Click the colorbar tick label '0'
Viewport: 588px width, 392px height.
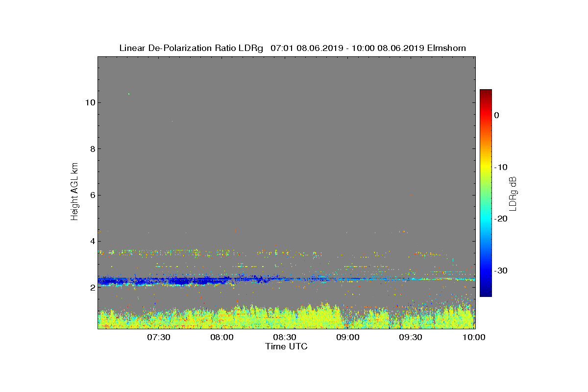pos(496,115)
